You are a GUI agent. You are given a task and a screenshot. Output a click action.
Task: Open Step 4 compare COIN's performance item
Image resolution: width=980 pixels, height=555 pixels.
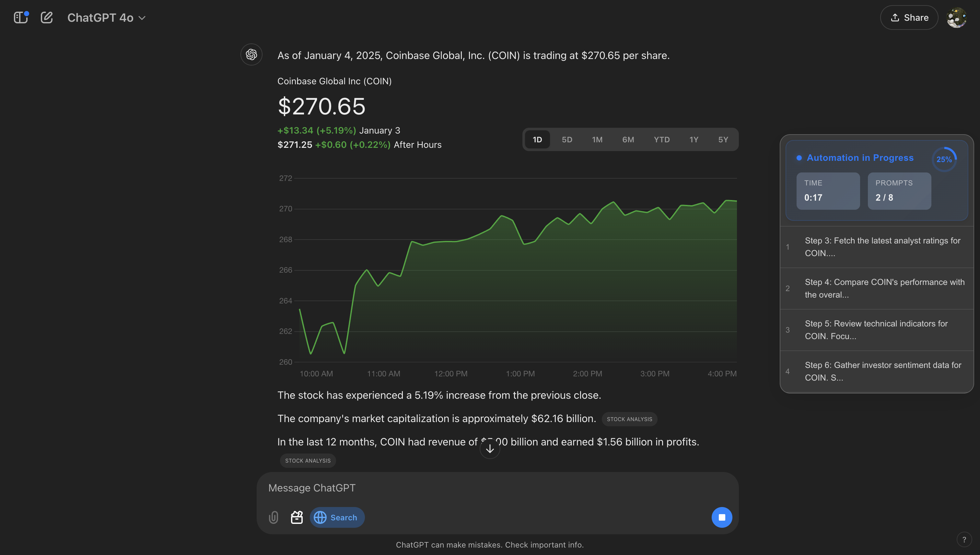coord(877,289)
